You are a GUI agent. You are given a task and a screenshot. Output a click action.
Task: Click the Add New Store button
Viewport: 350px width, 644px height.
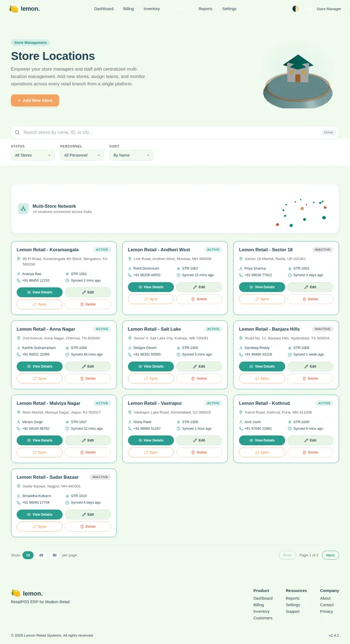click(x=35, y=100)
